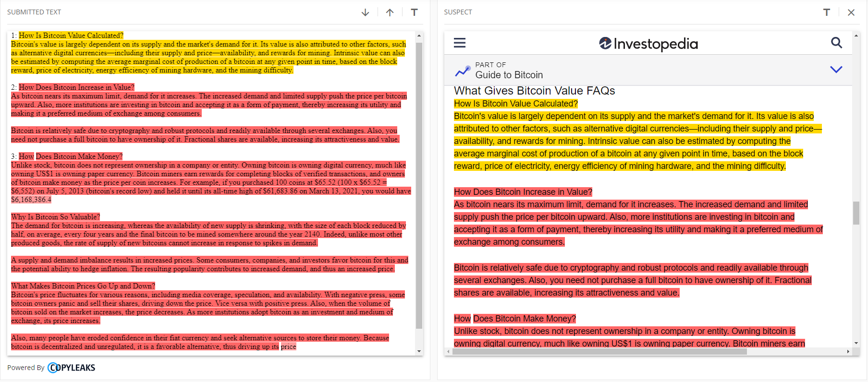This screenshot has width=868, height=382.
Task: Jump to previous match with up arrow
Action: click(390, 12)
